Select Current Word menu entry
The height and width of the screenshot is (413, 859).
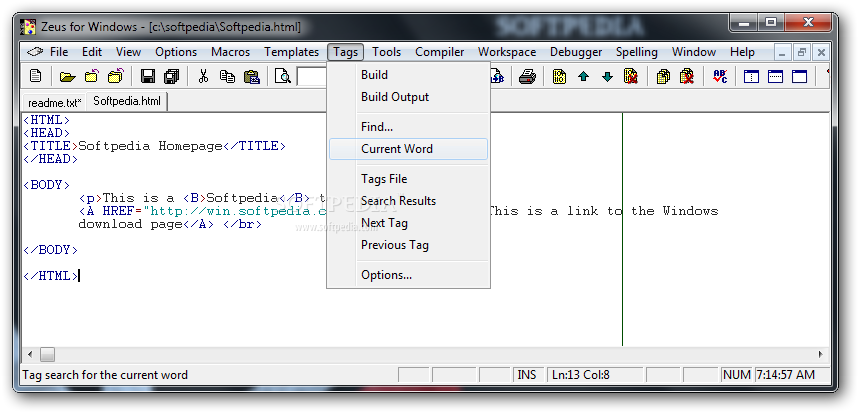coord(408,149)
